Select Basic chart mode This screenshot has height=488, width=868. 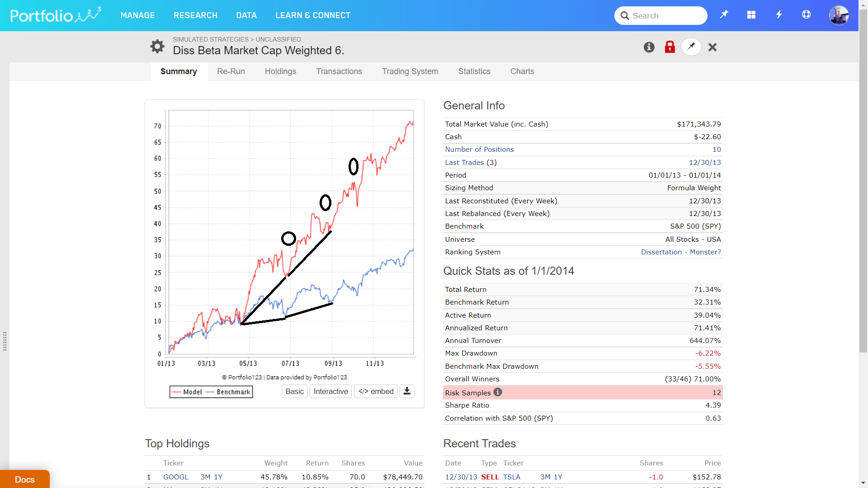coord(295,391)
